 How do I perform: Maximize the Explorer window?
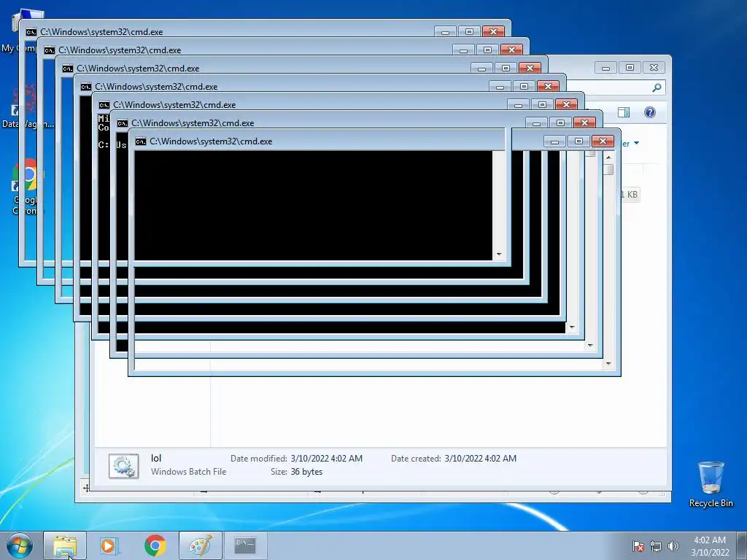630,68
